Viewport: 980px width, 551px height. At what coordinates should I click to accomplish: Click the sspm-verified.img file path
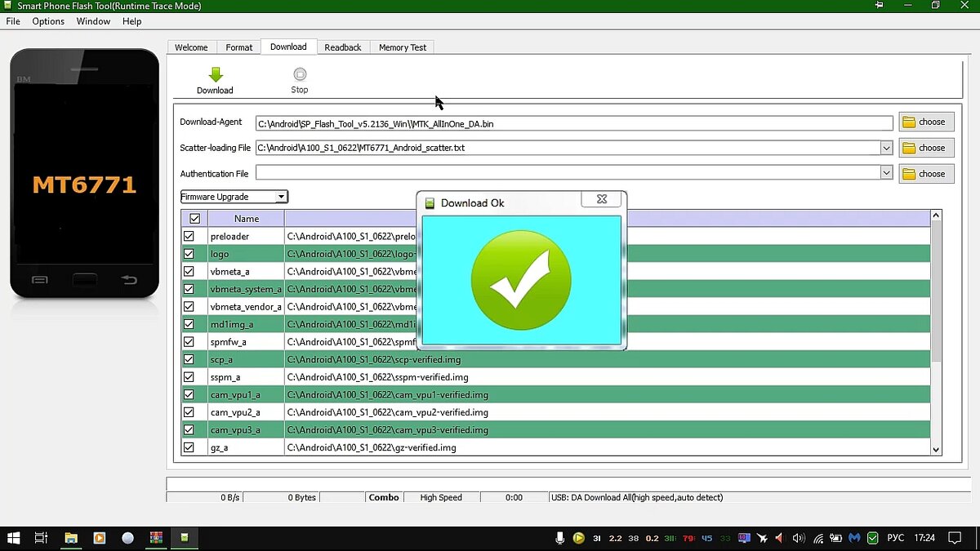[378, 377]
